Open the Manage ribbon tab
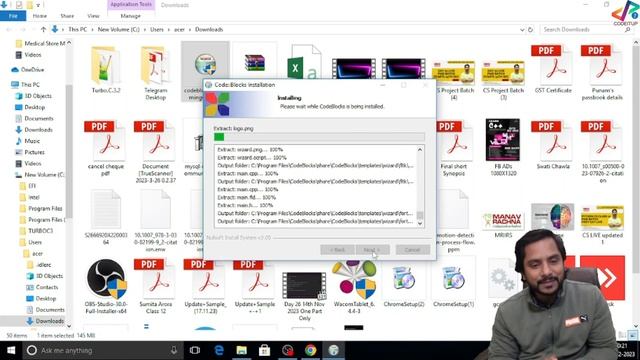 131,16
